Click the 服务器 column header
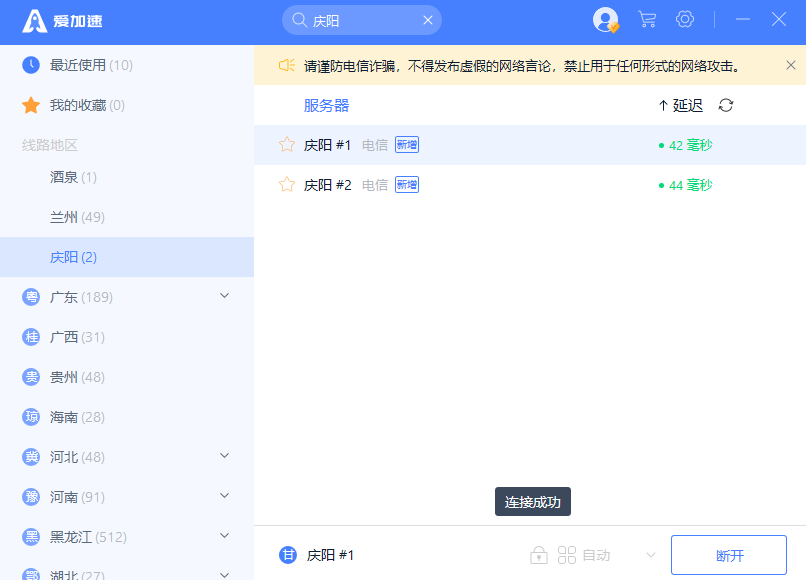Screen dimensions: 806x580 point(326,105)
